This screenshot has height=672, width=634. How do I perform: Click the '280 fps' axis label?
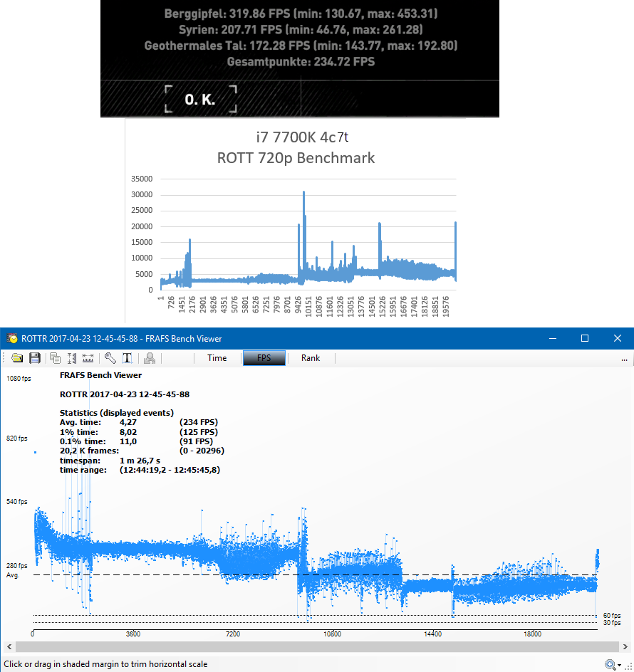pos(16,566)
